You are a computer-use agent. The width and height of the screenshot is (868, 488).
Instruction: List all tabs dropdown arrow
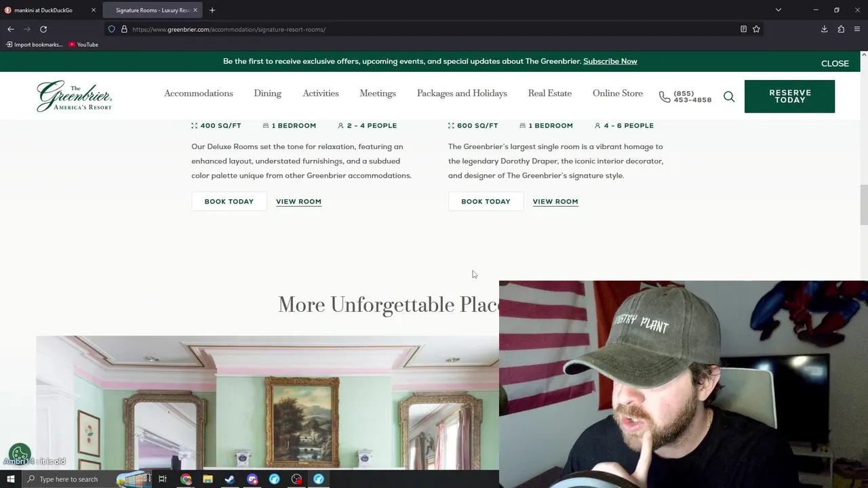point(778,10)
